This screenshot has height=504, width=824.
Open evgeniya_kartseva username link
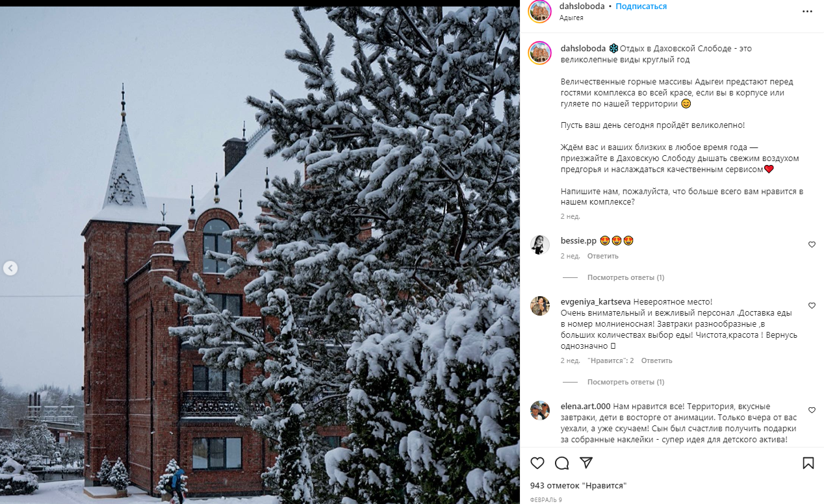pyautogui.click(x=596, y=301)
